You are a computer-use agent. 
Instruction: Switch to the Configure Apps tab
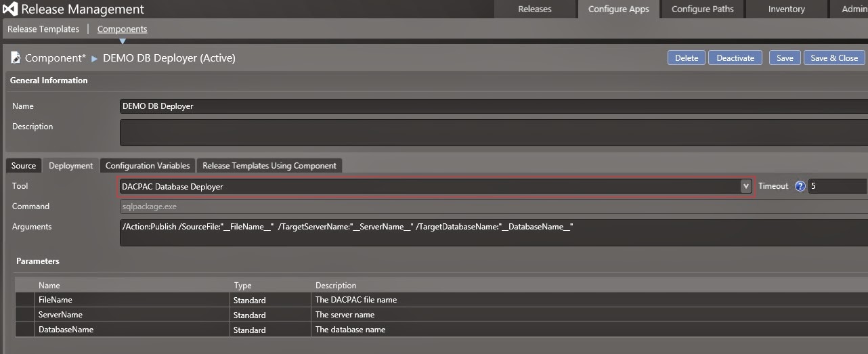click(619, 9)
